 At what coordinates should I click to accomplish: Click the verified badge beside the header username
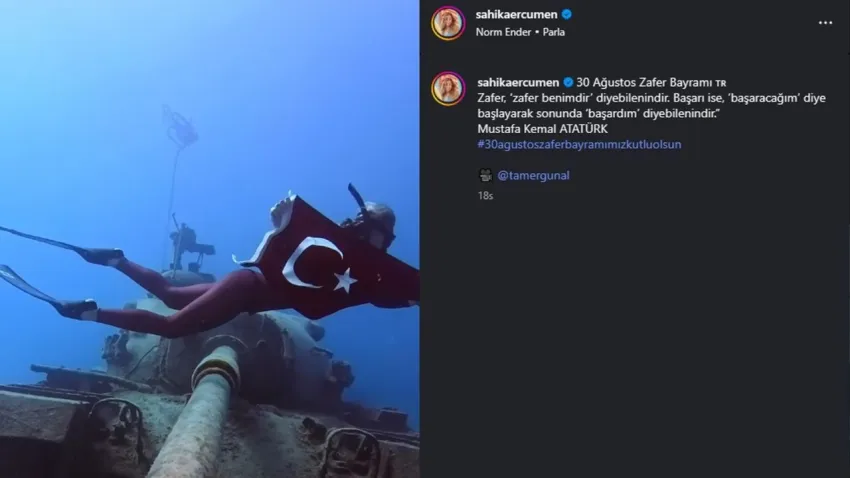566,15
